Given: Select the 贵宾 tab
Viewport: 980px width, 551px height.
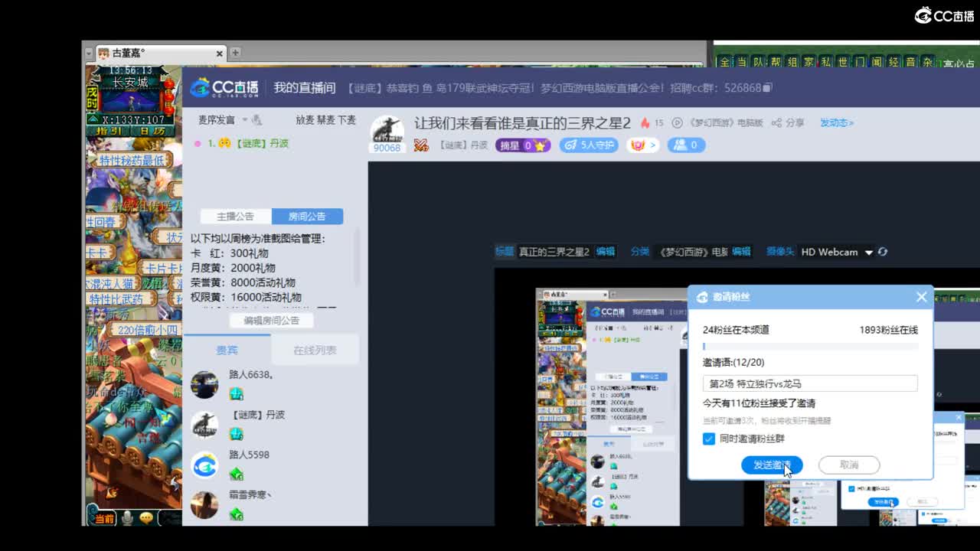Looking at the screenshot, I should (x=227, y=350).
